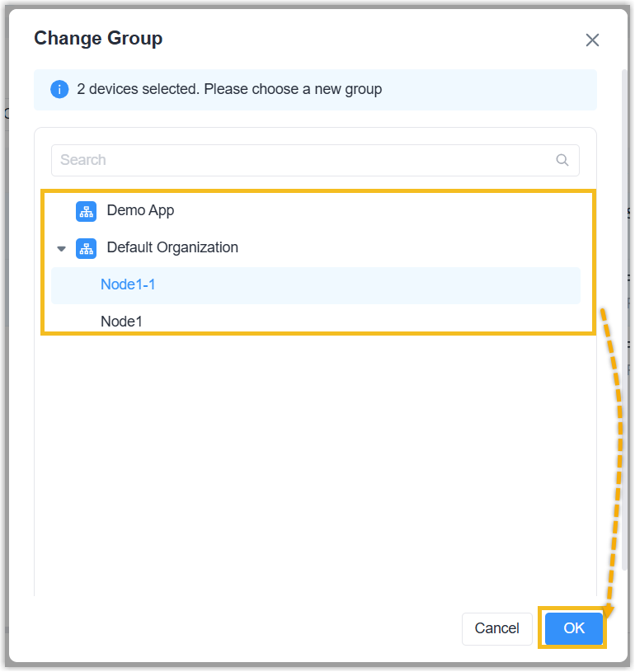Click blank footer area left of Cancel
The image size is (635, 672).
coord(247,628)
